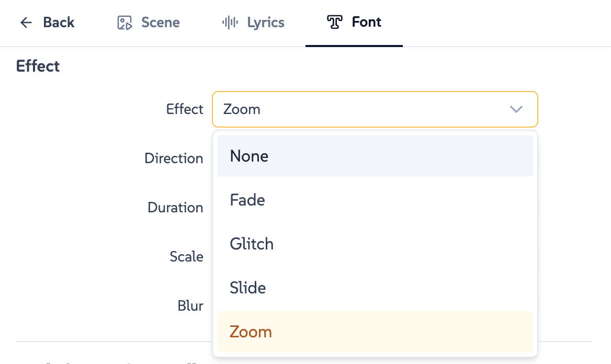Click the Scale field label
Screen dimensions: 611x364
point(186,257)
